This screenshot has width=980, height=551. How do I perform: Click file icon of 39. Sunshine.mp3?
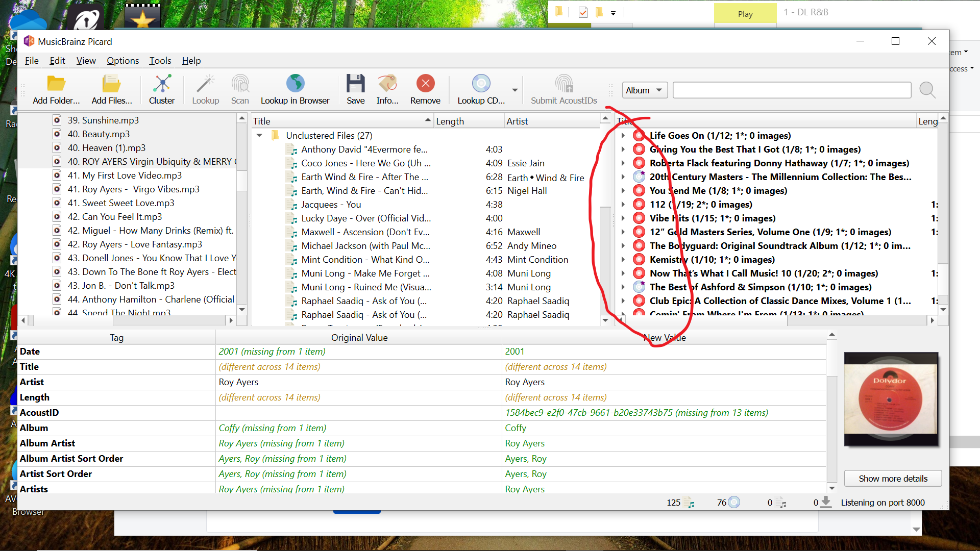click(57, 120)
